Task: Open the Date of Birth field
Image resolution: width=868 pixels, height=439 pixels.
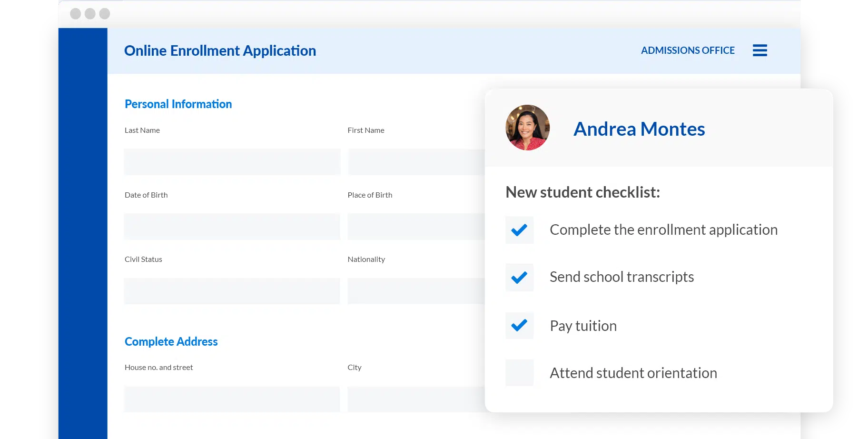Action: coord(232,226)
